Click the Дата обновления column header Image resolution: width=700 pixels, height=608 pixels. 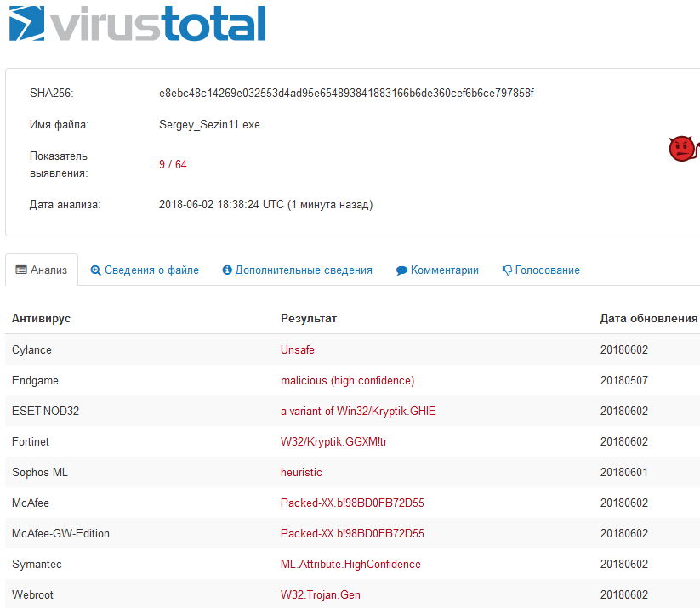click(x=648, y=318)
